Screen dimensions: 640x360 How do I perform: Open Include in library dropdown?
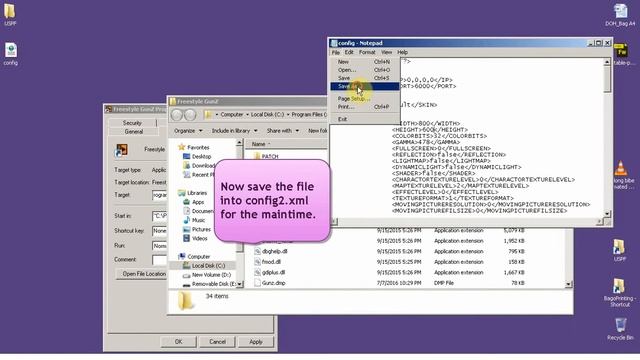[x=234, y=131]
